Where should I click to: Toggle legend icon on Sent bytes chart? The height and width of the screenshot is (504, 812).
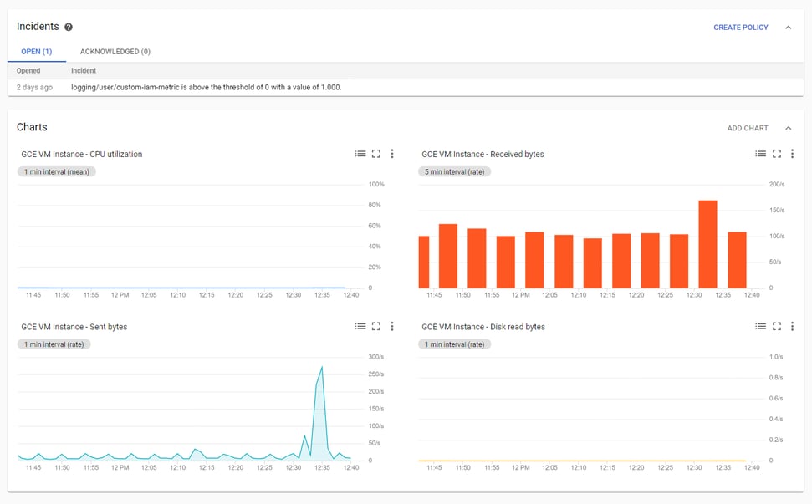[360, 326]
